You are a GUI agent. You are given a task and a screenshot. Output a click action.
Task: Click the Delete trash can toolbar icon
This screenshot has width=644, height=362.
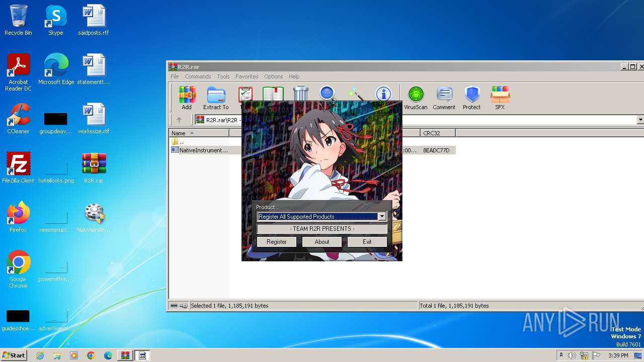pos(301,94)
